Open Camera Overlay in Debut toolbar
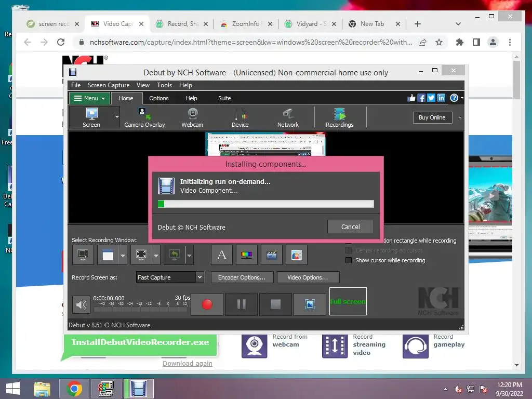The image size is (532, 399). [x=144, y=117]
